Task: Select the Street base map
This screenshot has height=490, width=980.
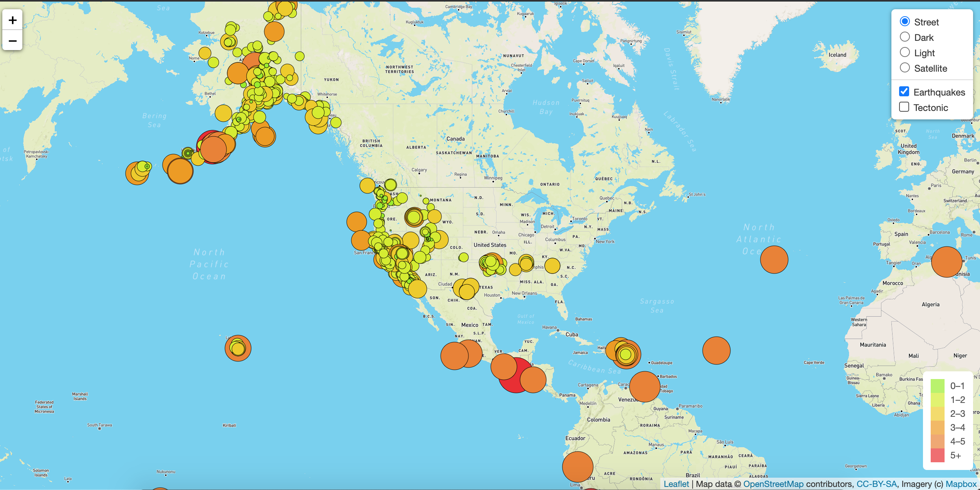Action: click(x=905, y=22)
